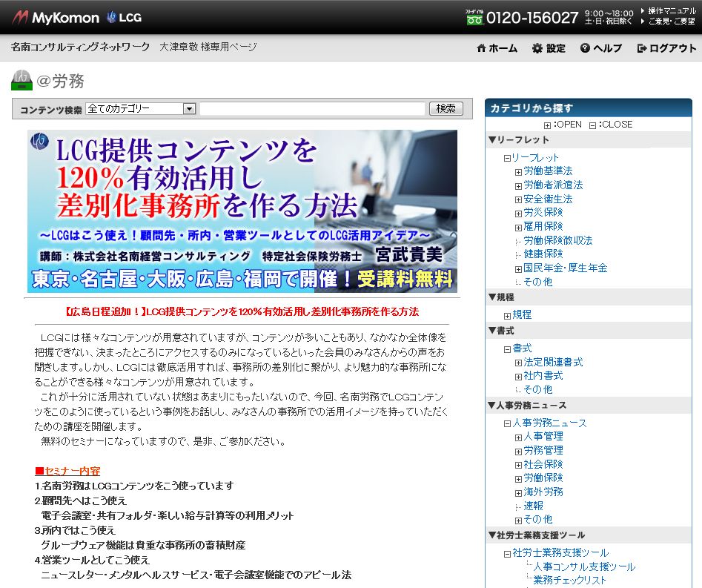Open 健康保険 category
This screenshot has height=588, width=702.
tap(543, 254)
